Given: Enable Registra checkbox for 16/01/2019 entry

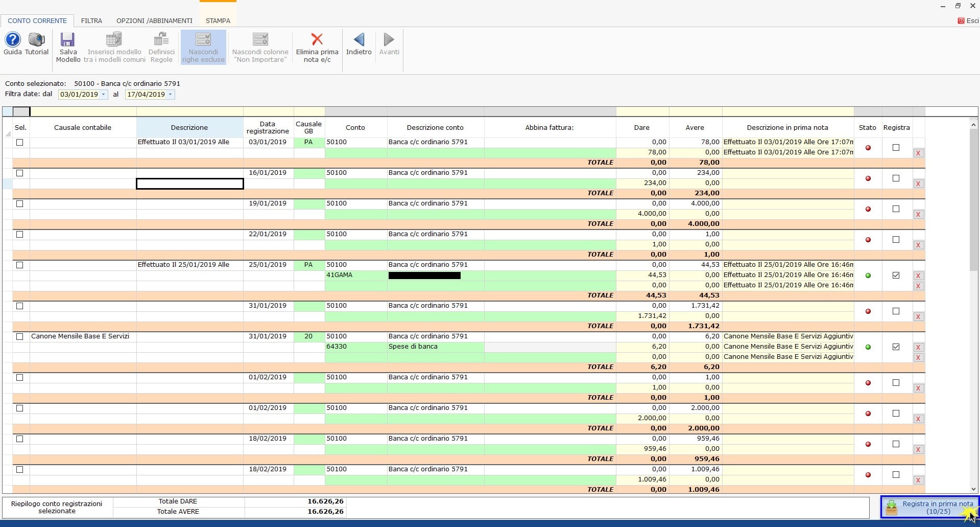Looking at the screenshot, I should tap(896, 178).
